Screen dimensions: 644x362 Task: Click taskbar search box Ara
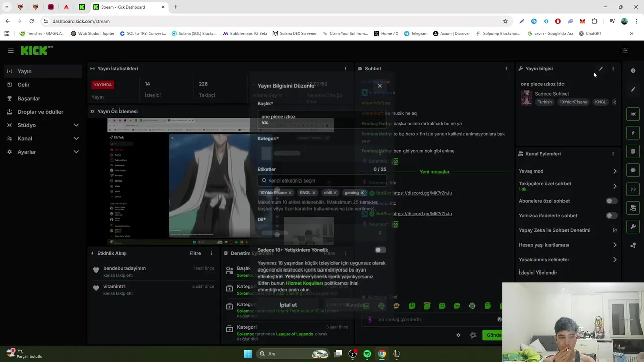[x=293, y=354]
